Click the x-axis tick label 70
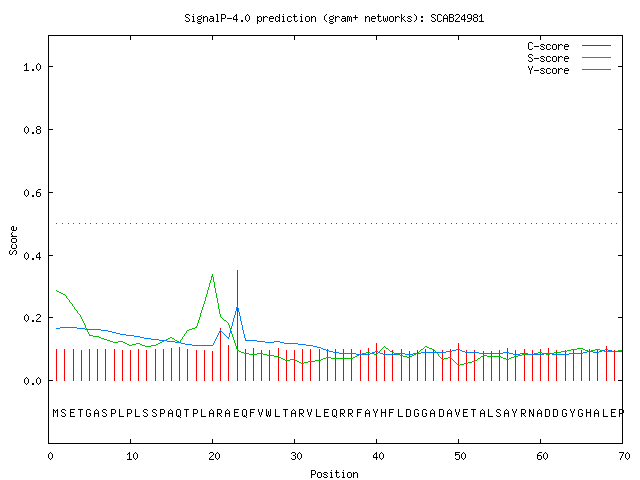 624,456
